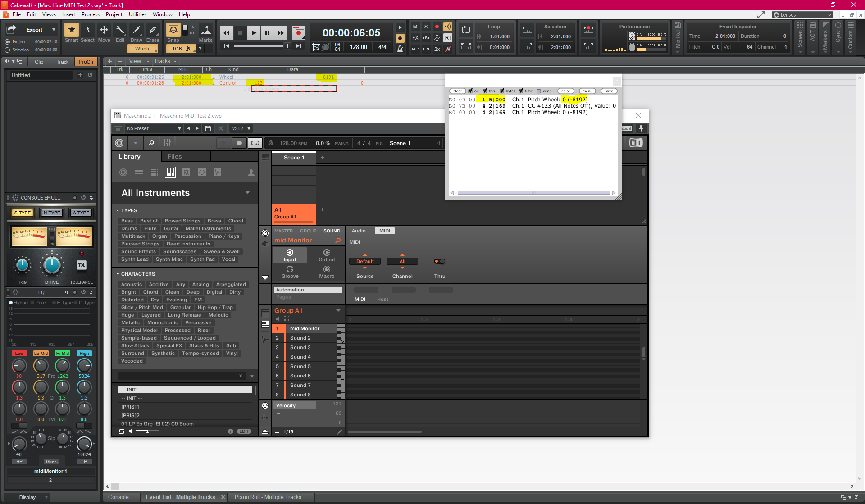Click the clear button in midiMonitor
Viewport: 865px width, 504px height.
457,91
